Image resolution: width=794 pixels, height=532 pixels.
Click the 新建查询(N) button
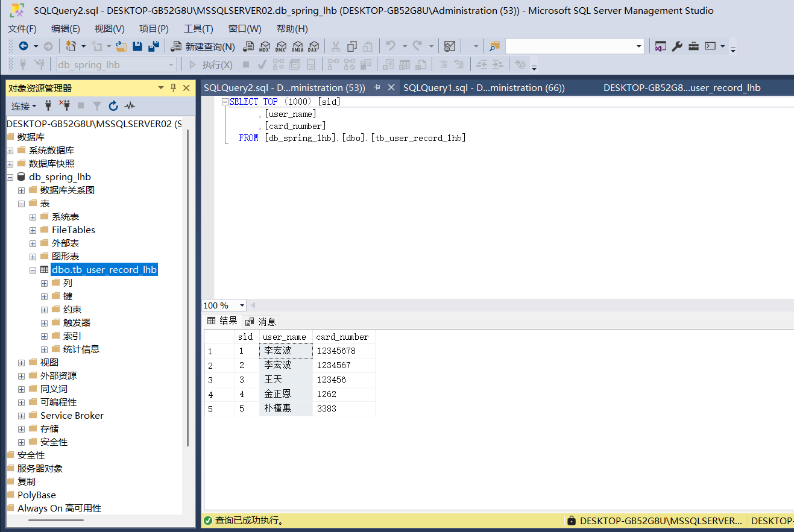click(x=203, y=46)
